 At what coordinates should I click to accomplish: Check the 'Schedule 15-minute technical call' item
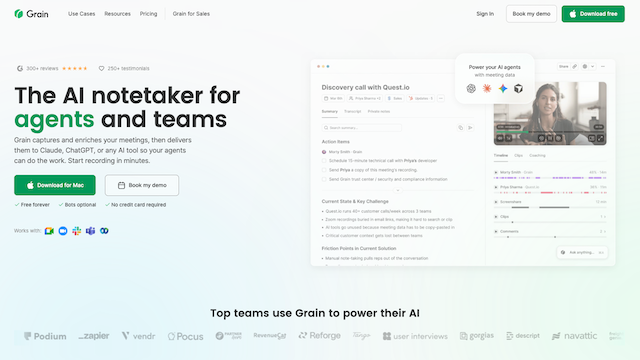pos(324,161)
